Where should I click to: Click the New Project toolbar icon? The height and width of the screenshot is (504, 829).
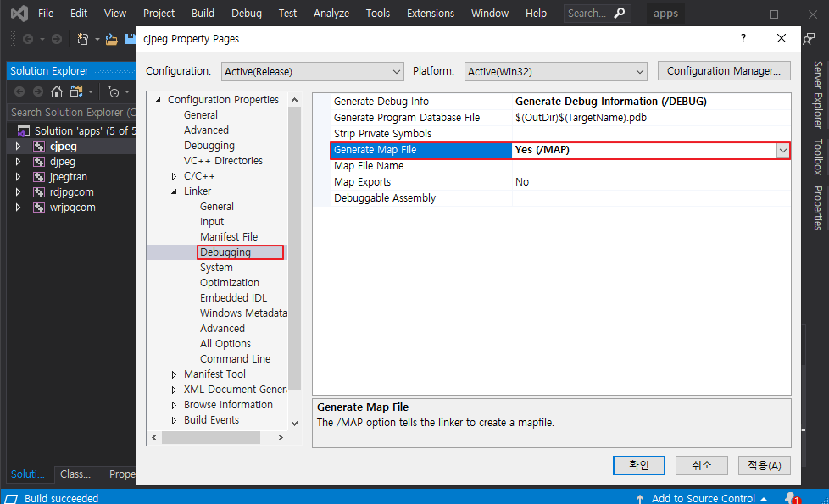82,39
